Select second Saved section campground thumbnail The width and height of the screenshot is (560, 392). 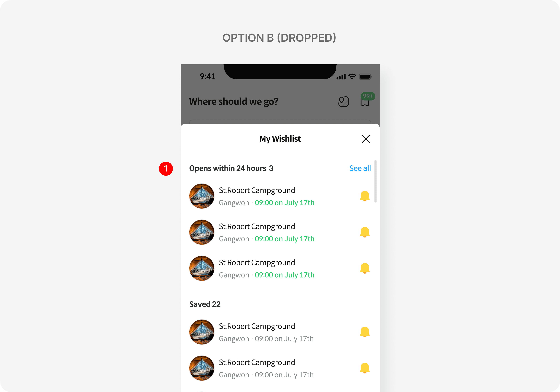[202, 368]
